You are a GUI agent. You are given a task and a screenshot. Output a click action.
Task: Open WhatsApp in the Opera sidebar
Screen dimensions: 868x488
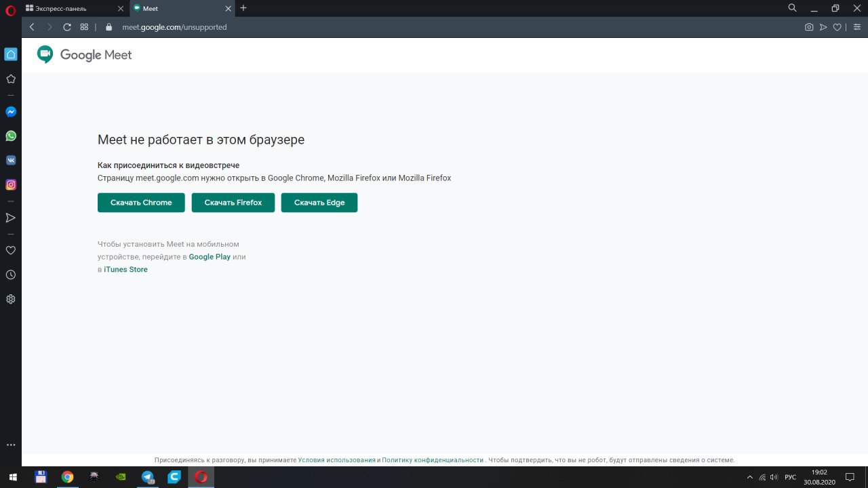[11, 136]
